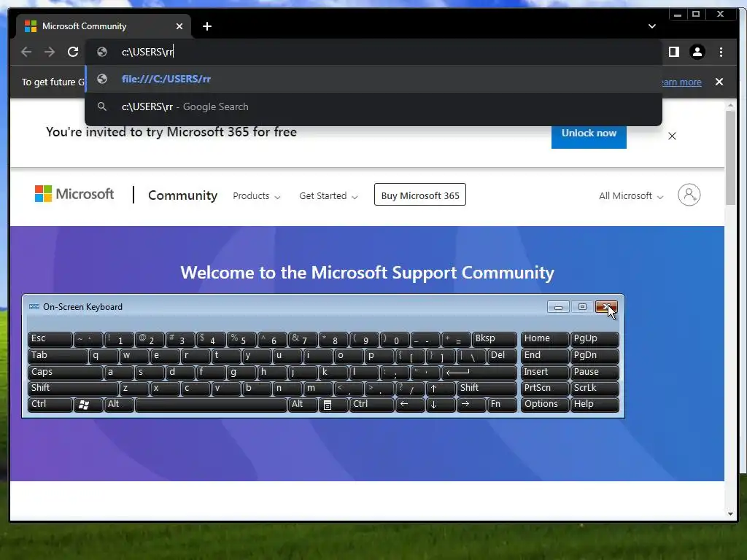Open the sign-in account icon
This screenshot has height=560, width=747.
[689, 195]
